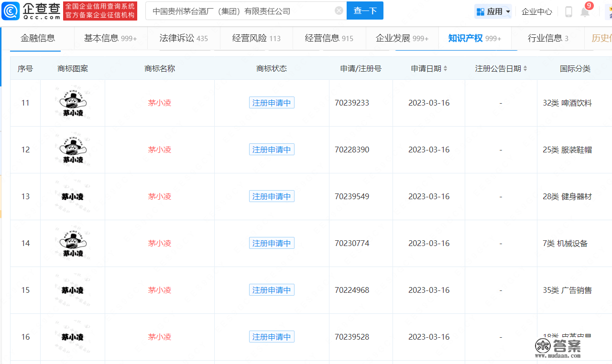Click the 商标状态 column header
This screenshot has height=364, width=612.
pos(272,69)
